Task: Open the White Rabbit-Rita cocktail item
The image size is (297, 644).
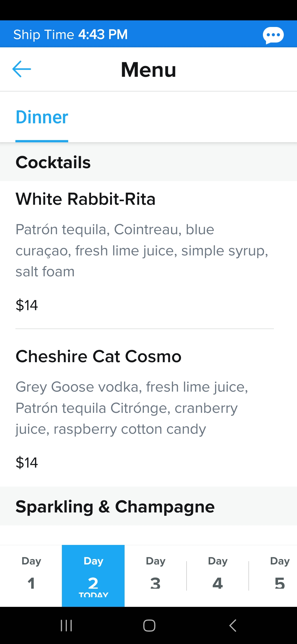Action: tap(86, 199)
